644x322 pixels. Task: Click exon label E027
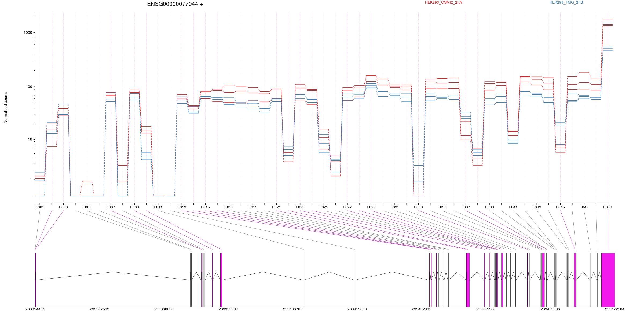tap(347, 207)
